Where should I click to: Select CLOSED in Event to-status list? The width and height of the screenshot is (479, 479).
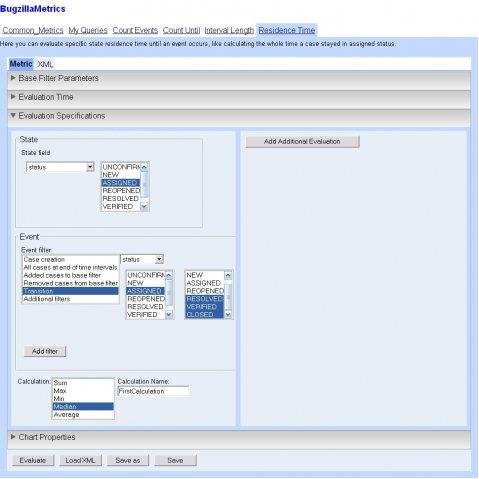(x=205, y=315)
